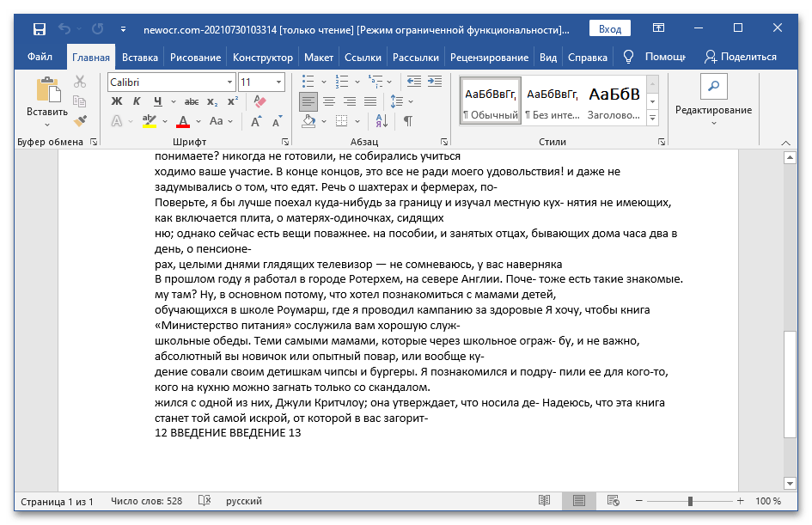Open line spacing options
Viewport: 812px width, 525px height.
point(401,101)
